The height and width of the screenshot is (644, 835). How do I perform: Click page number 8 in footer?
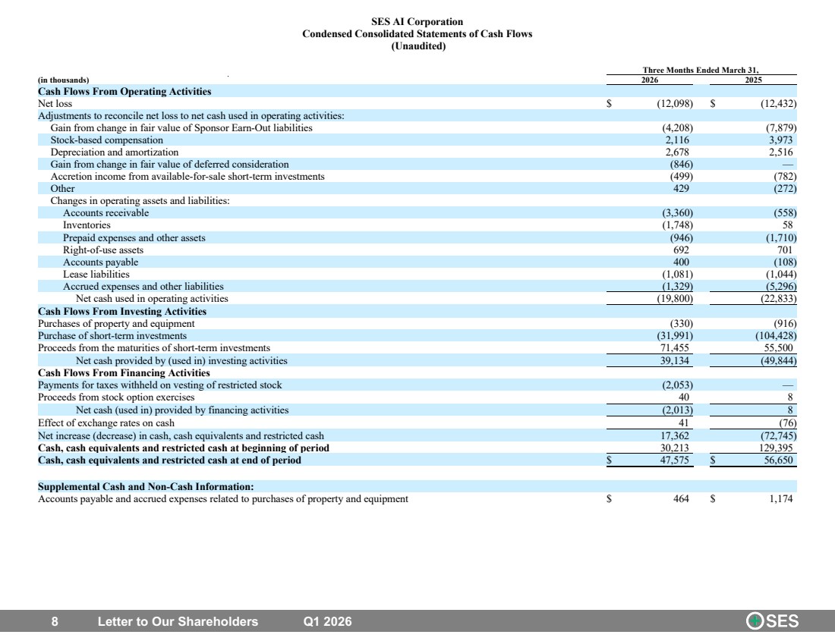[55, 622]
